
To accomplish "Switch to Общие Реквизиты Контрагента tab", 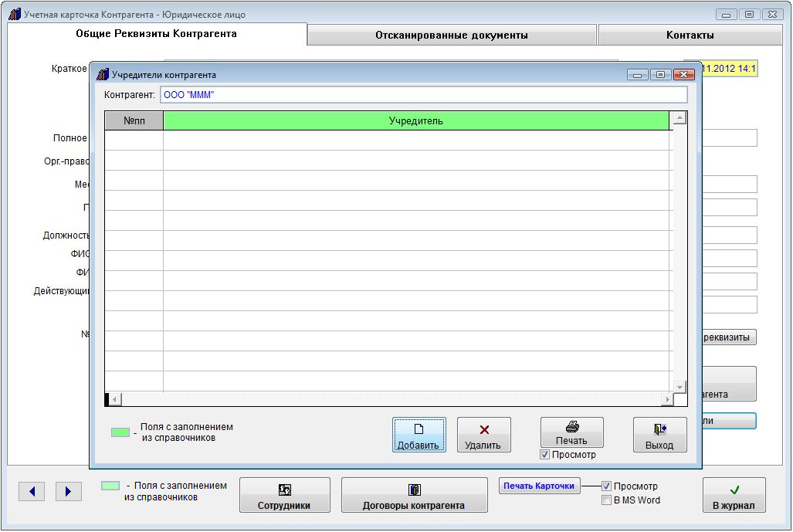I will coord(156,34).
